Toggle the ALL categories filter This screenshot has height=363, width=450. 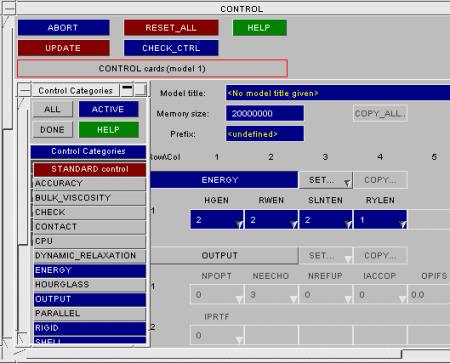[52, 109]
